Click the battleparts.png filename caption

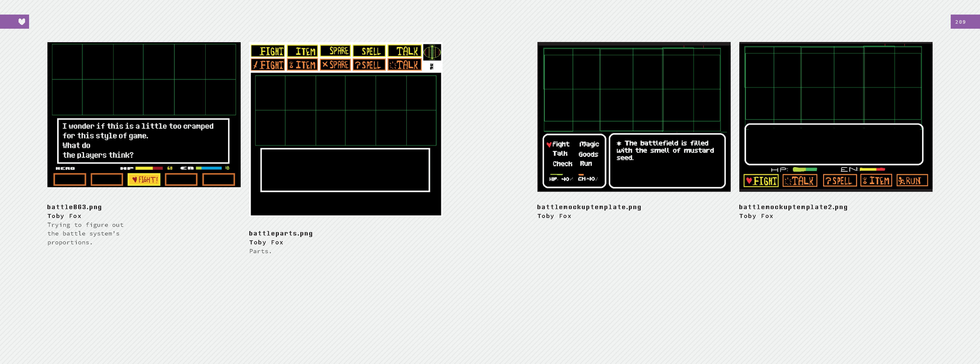coord(281,233)
